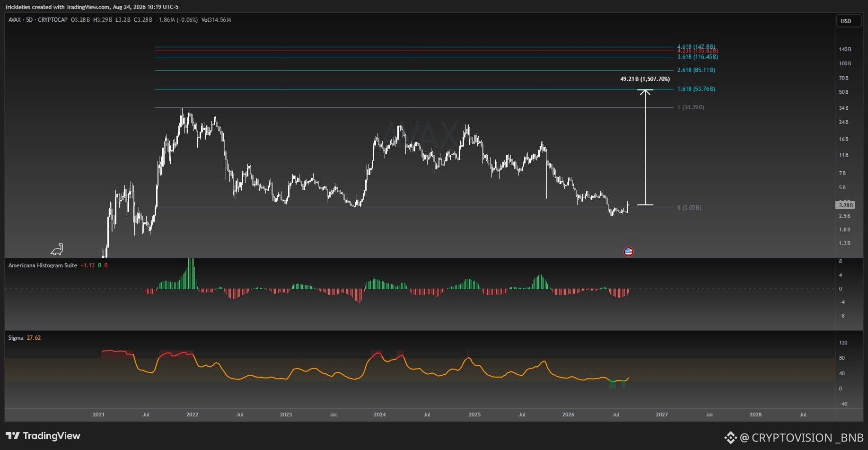Click the 2027 label on the time axis

tap(662, 415)
